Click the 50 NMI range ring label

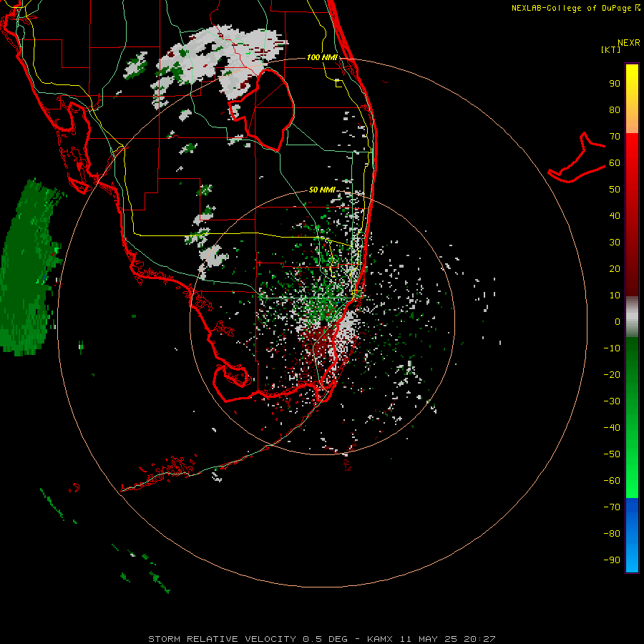pyautogui.click(x=322, y=190)
